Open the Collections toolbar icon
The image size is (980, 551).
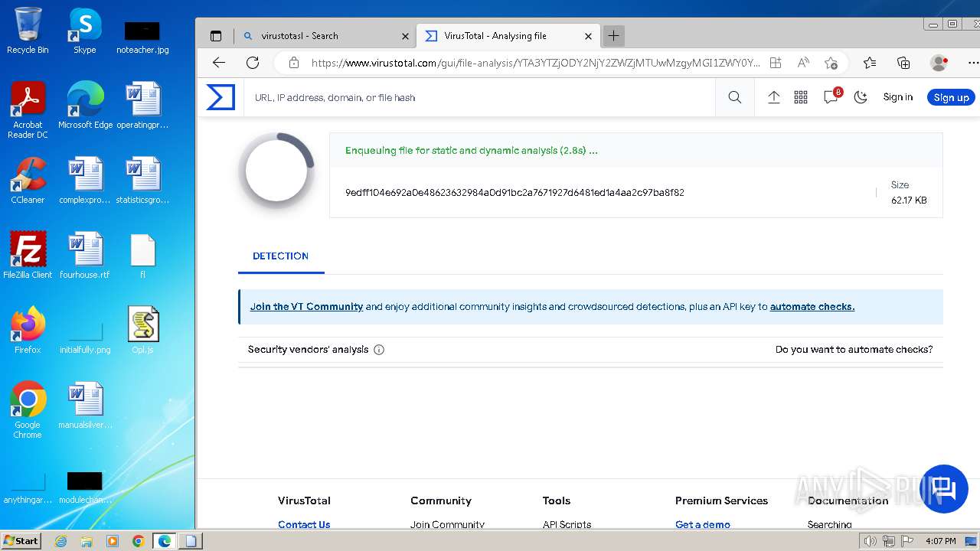(903, 63)
